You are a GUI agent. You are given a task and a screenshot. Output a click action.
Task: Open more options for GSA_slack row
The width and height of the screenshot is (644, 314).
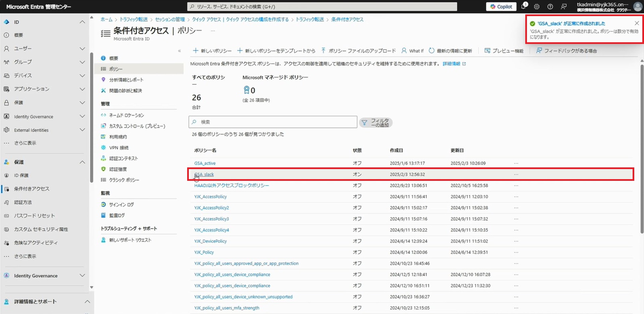(x=516, y=174)
